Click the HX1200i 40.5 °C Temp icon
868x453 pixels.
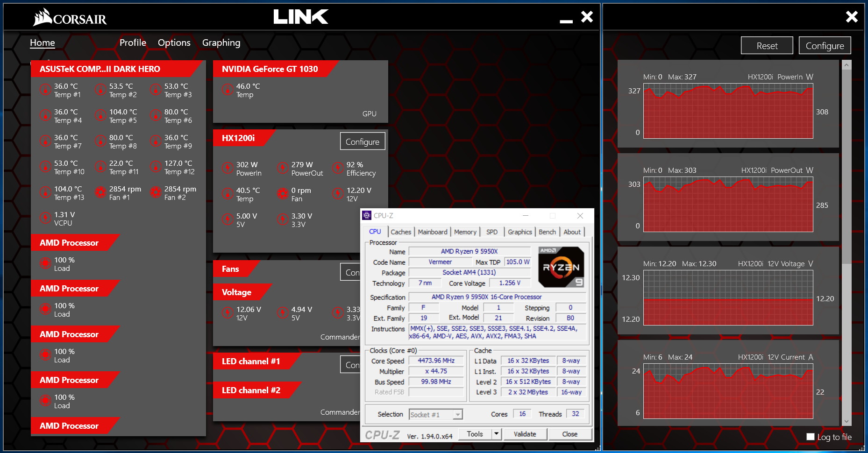228,194
